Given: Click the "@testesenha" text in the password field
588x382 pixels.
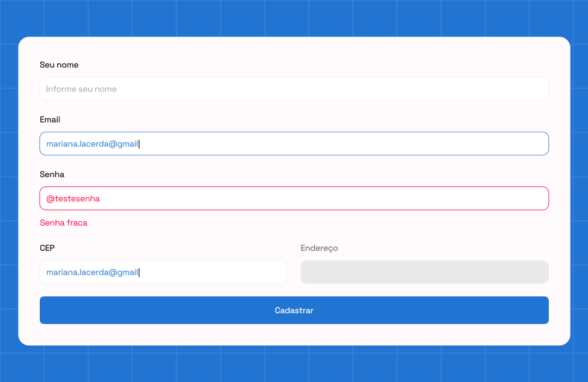Looking at the screenshot, I should click(73, 198).
